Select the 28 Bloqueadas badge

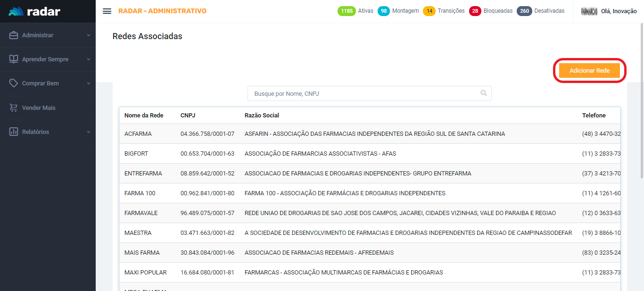pyautogui.click(x=475, y=11)
